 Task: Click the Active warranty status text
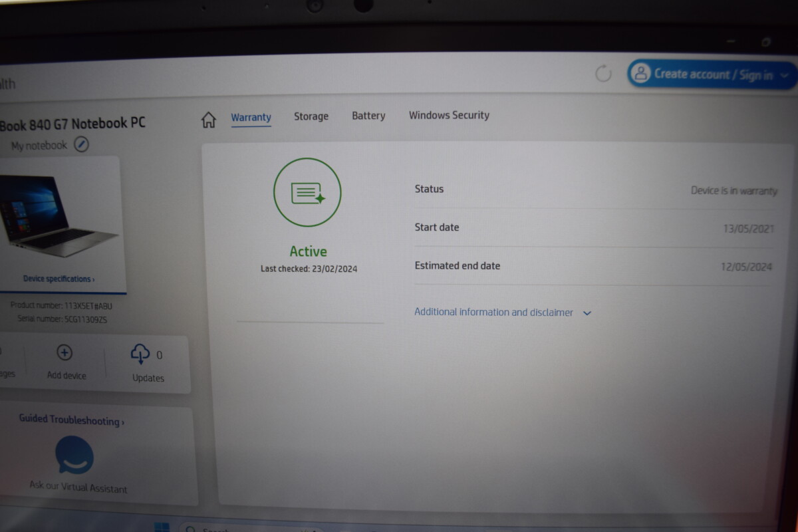[308, 251]
